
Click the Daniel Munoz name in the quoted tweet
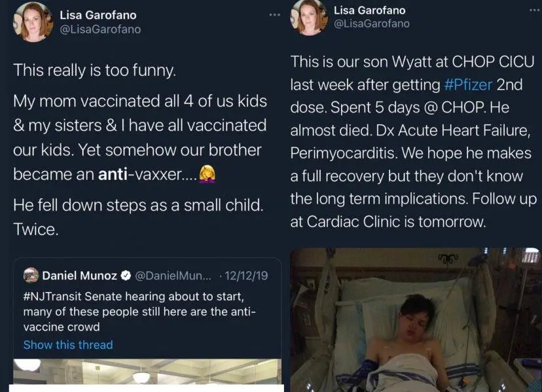pyautogui.click(x=81, y=275)
